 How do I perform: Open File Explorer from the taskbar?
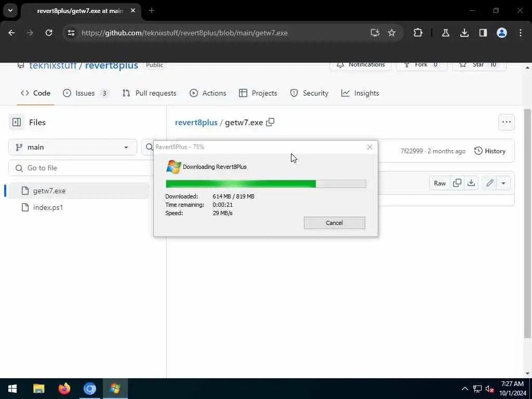(38, 389)
